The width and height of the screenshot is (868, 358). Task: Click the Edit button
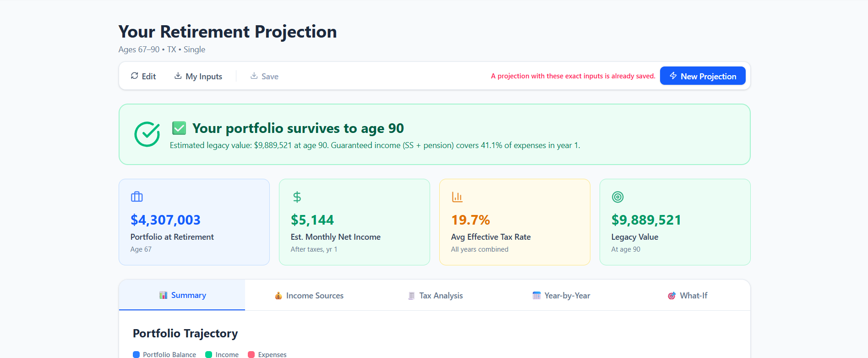click(143, 76)
